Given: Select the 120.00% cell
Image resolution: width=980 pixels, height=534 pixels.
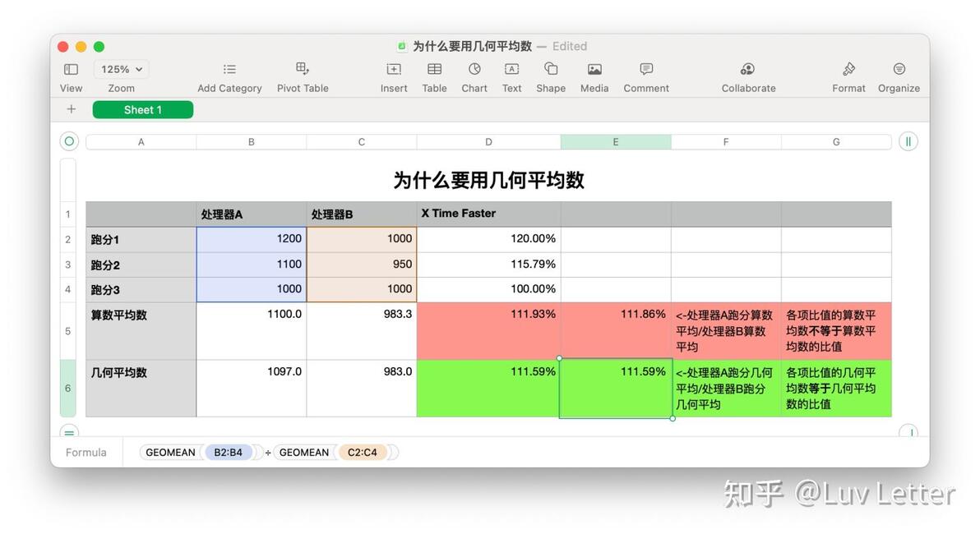Looking at the screenshot, I should pos(488,239).
